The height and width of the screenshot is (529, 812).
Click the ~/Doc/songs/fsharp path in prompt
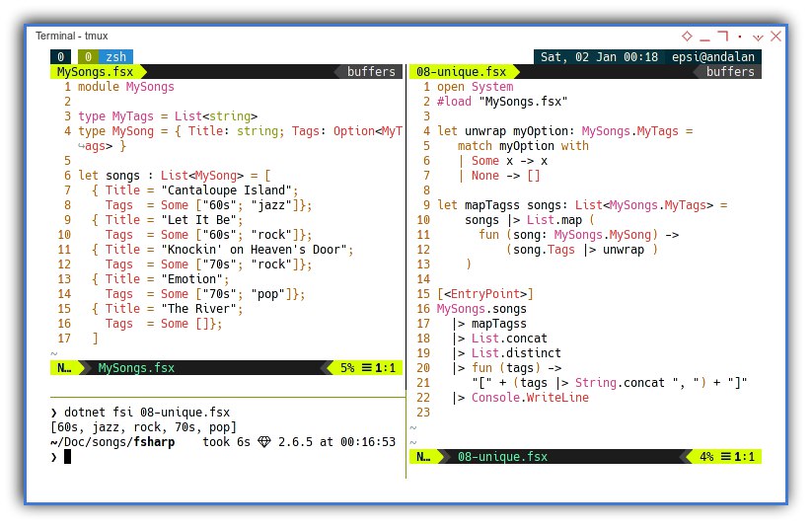tap(112, 442)
